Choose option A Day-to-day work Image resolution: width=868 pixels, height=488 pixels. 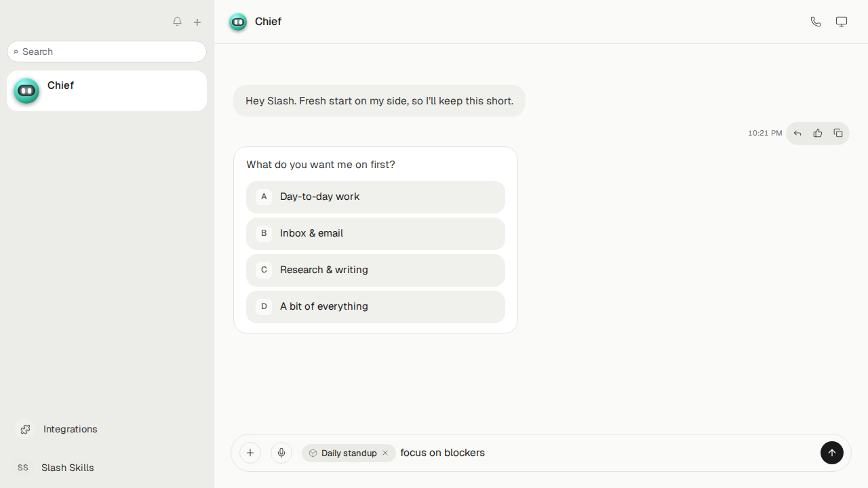376,197
